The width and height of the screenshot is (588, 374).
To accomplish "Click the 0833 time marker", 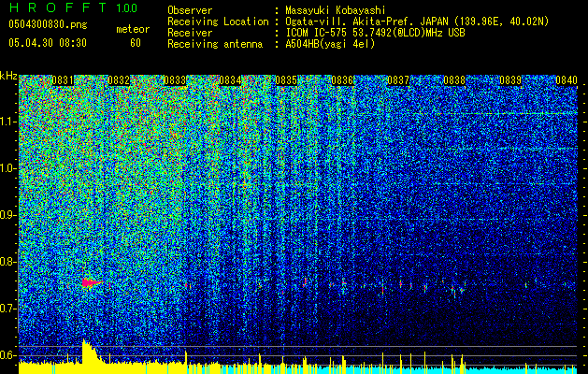I will tap(175, 80).
